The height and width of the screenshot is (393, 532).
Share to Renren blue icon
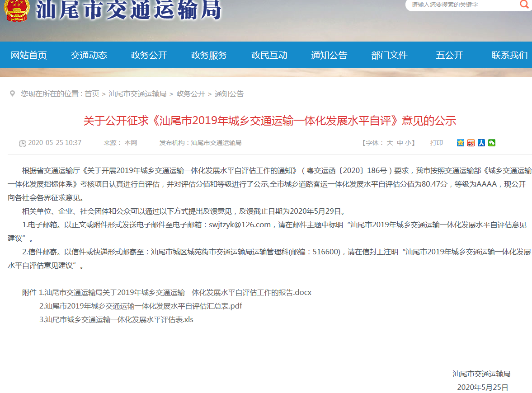481,143
